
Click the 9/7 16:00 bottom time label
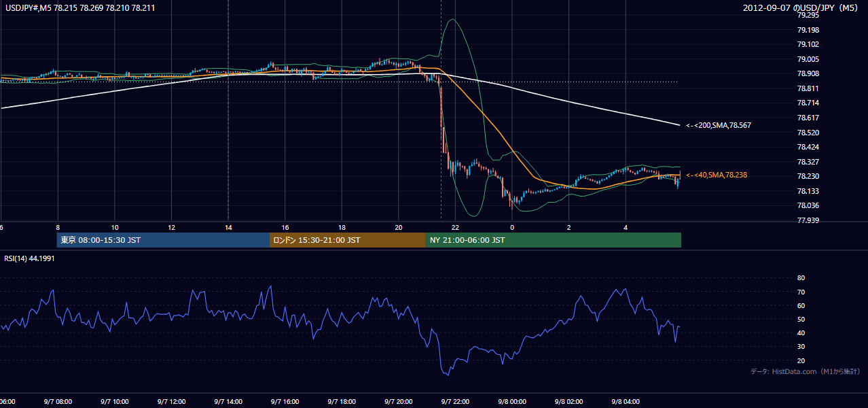point(285,402)
